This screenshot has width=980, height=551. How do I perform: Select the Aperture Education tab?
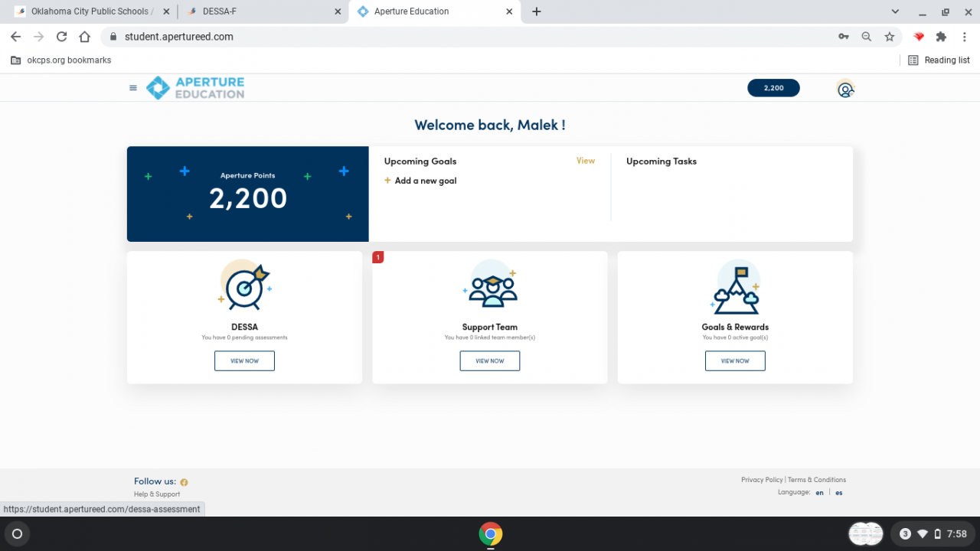tap(435, 11)
